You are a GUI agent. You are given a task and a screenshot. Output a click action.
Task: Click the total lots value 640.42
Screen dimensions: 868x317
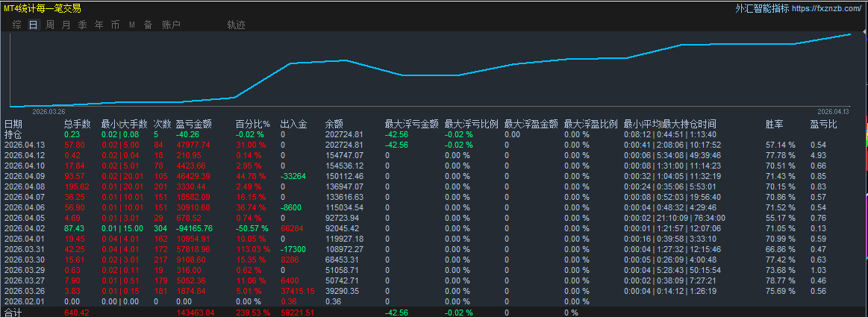(x=76, y=313)
